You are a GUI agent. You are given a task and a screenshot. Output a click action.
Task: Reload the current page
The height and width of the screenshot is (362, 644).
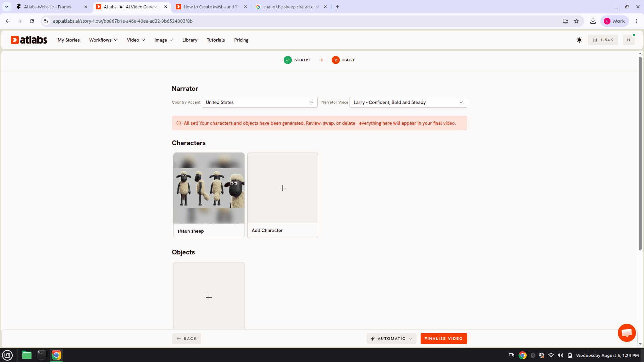coord(32,21)
